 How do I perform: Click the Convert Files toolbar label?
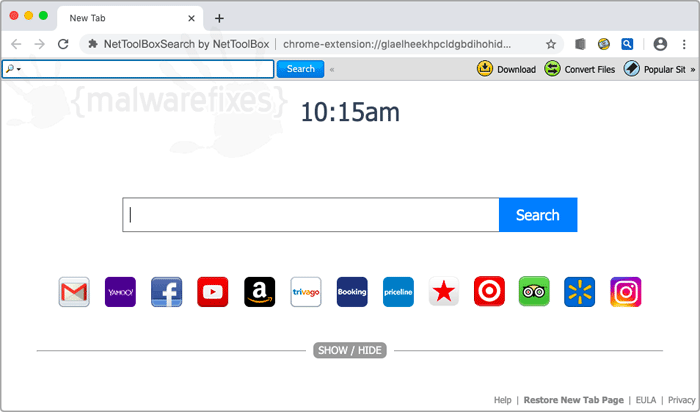(590, 70)
